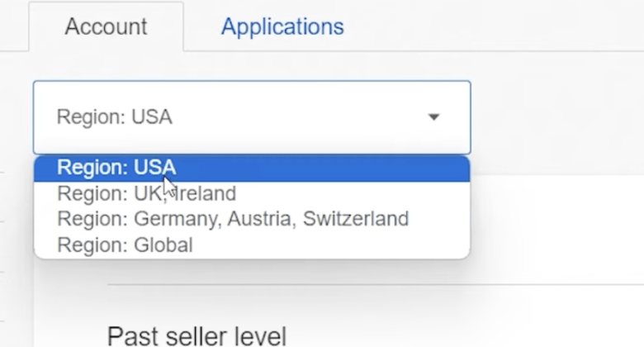Screen dimensions: 644x347
Task: Choose Region: UK, Ireland from the list
Action: point(146,193)
